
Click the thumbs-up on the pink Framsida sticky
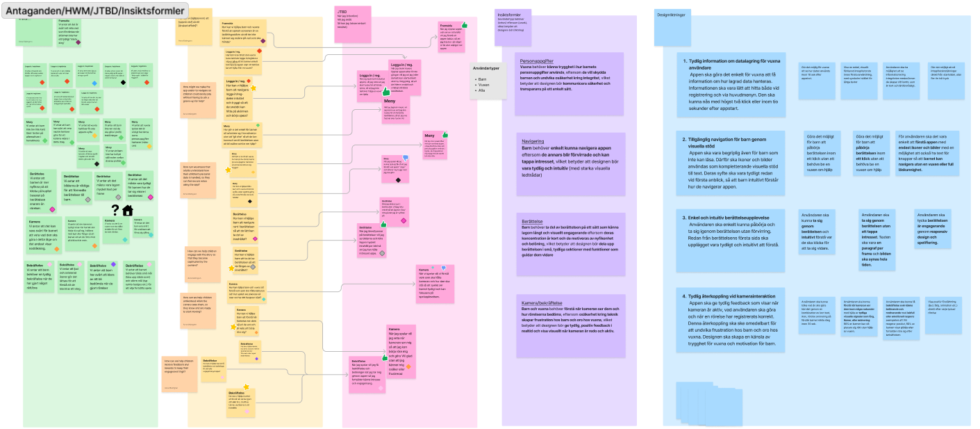pyautogui.click(x=465, y=25)
